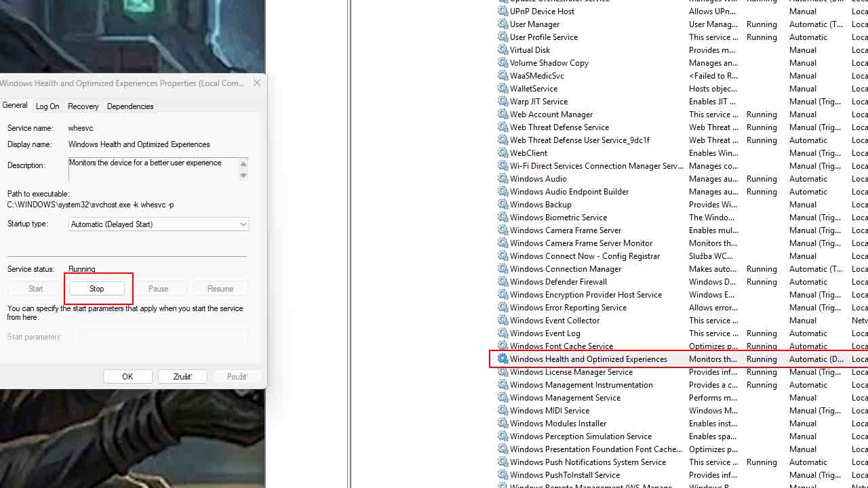
Task: Click the 'Služba WC...' description cell
Action: (711, 256)
